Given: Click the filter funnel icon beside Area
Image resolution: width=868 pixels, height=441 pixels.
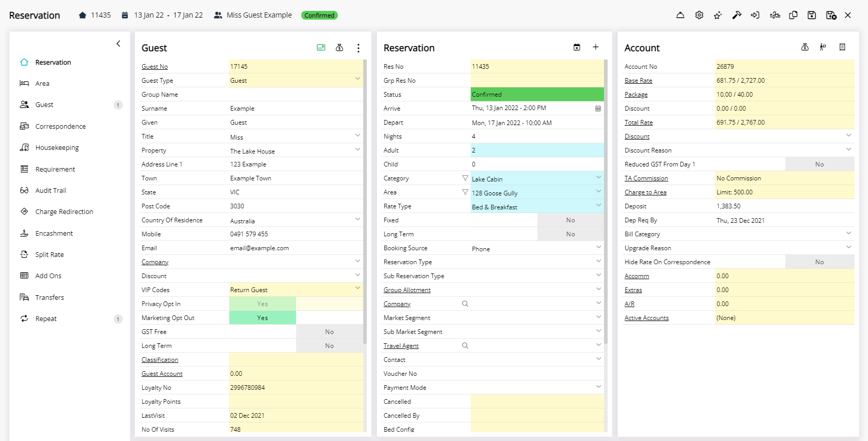Looking at the screenshot, I should coord(465,192).
